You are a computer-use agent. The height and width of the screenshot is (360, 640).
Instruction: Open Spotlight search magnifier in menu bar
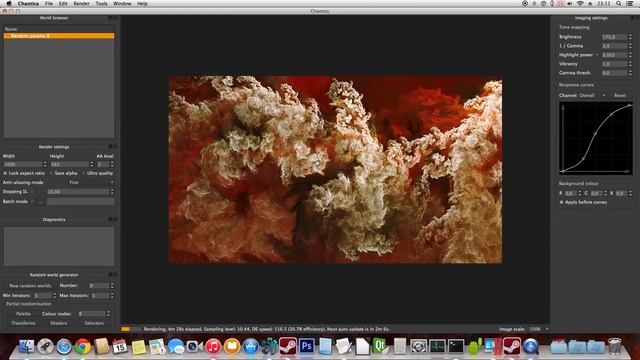(x=618, y=3)
